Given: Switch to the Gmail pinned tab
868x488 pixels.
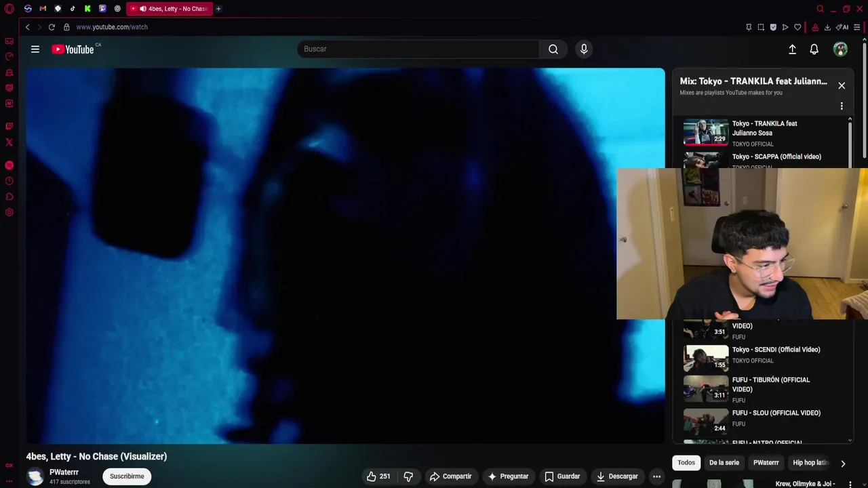Looking at the screenshot, I should (43, 9).
